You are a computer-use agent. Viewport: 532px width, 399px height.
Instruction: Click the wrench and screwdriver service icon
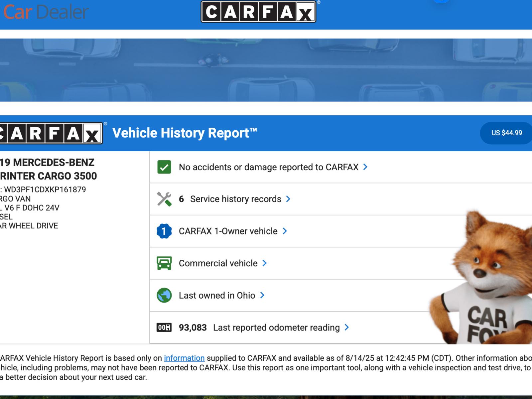pos(164,199)
